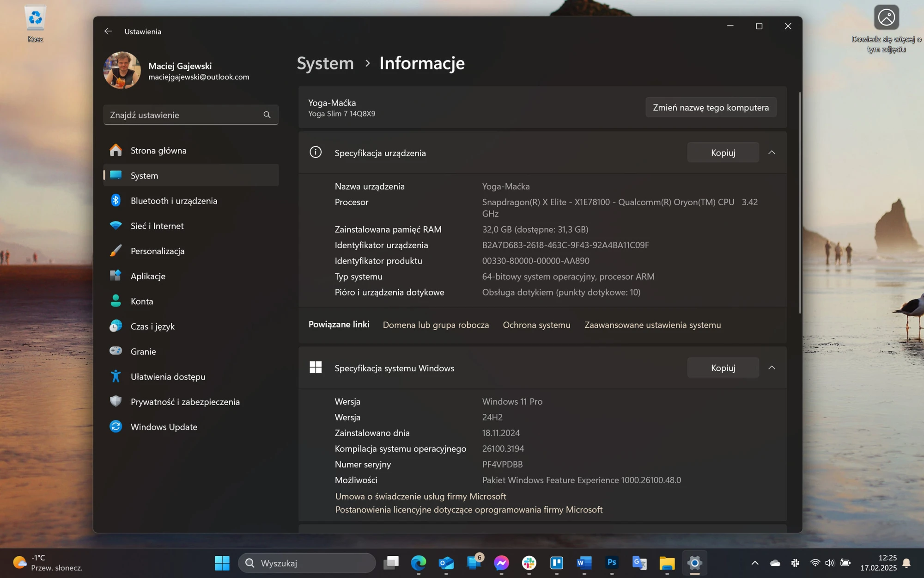Open Ochrona systemu link
Screen dimensions: 924x578
pos(536,325)
